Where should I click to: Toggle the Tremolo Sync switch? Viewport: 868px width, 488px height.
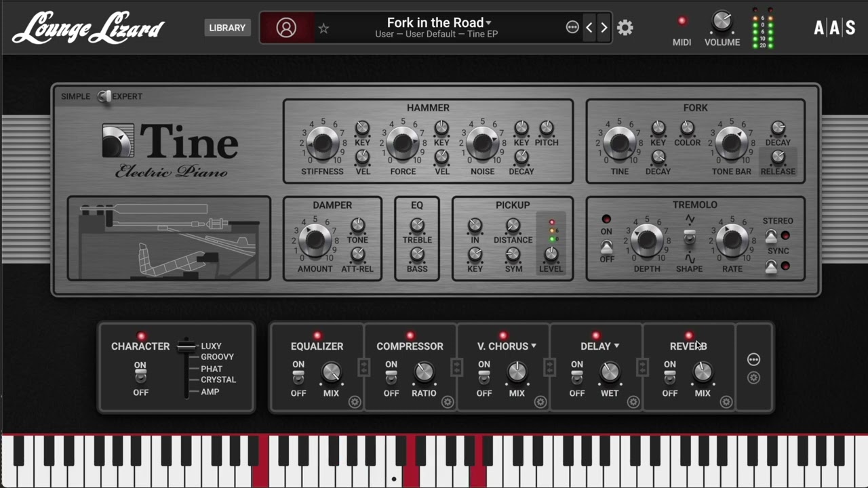771,266
